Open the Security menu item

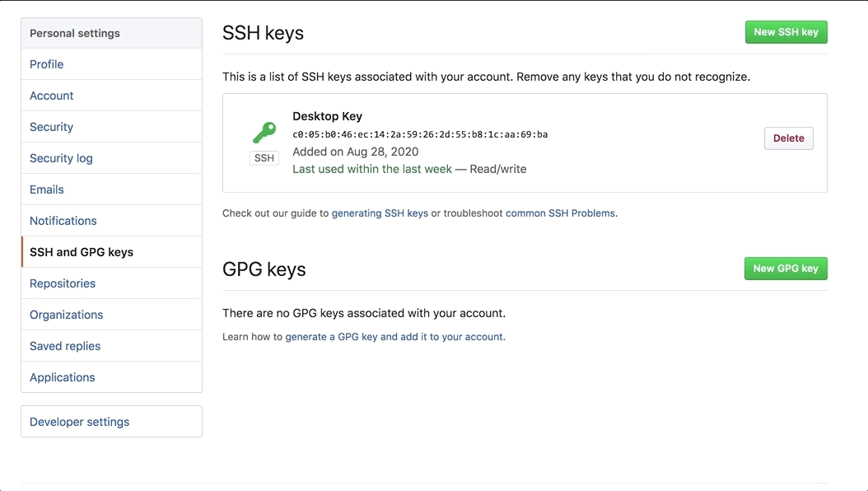pyautogui.click(x=52, y=127)
